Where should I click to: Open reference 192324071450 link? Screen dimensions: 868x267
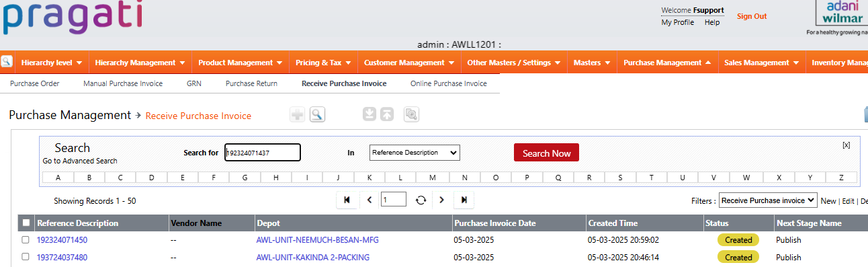coord(62,240)
